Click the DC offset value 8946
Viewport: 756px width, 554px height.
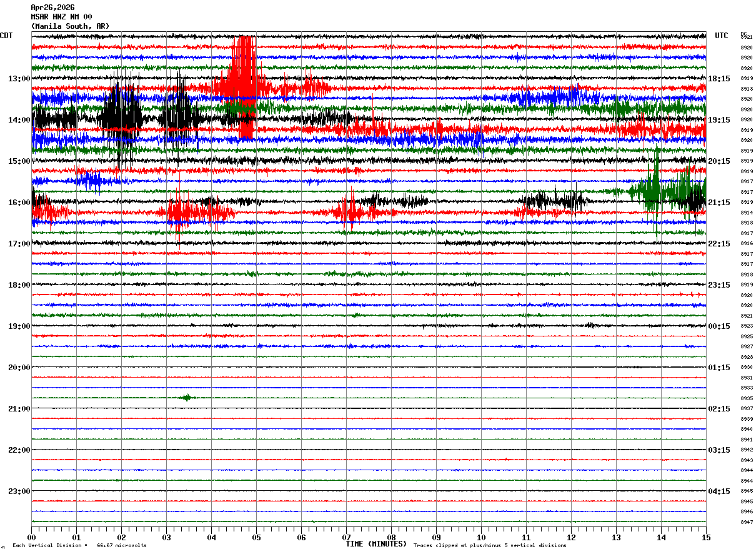747,511
